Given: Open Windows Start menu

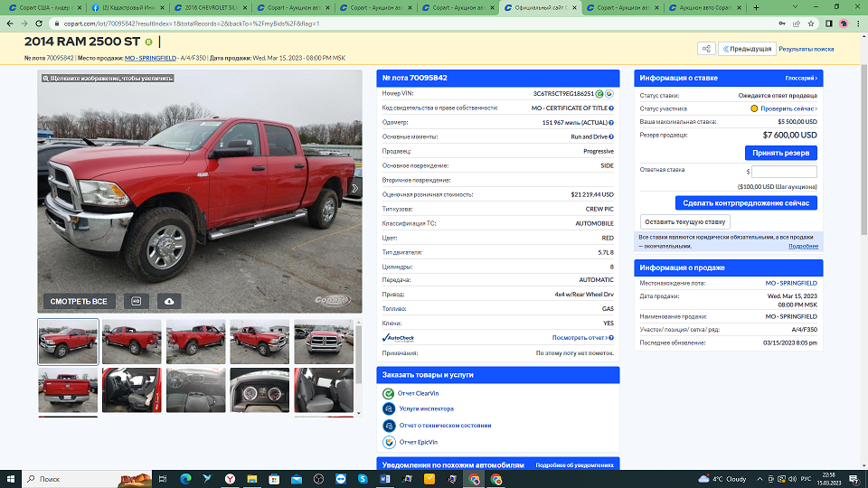Looking at the screenshot, I should (11, 479).
